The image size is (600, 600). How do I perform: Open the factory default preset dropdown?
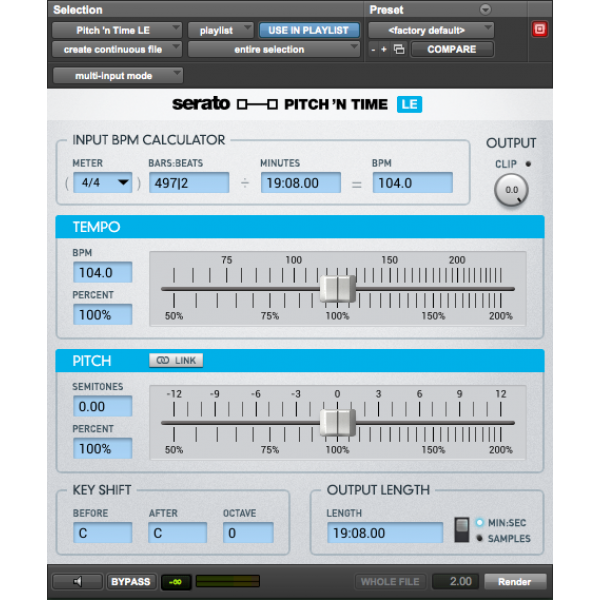(x=431, y=30)
